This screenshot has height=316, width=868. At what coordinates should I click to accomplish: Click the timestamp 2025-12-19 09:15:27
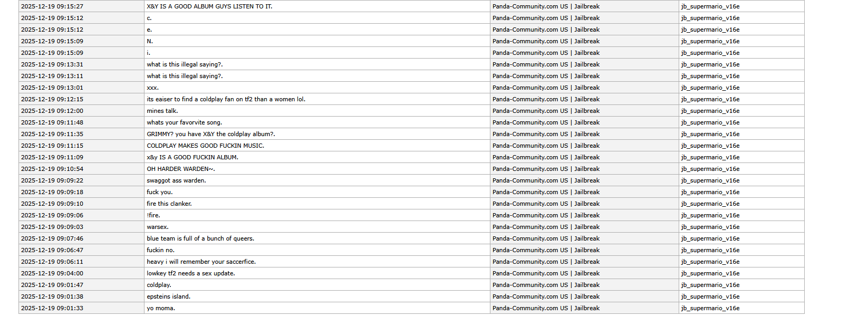(x=52, y=6)
